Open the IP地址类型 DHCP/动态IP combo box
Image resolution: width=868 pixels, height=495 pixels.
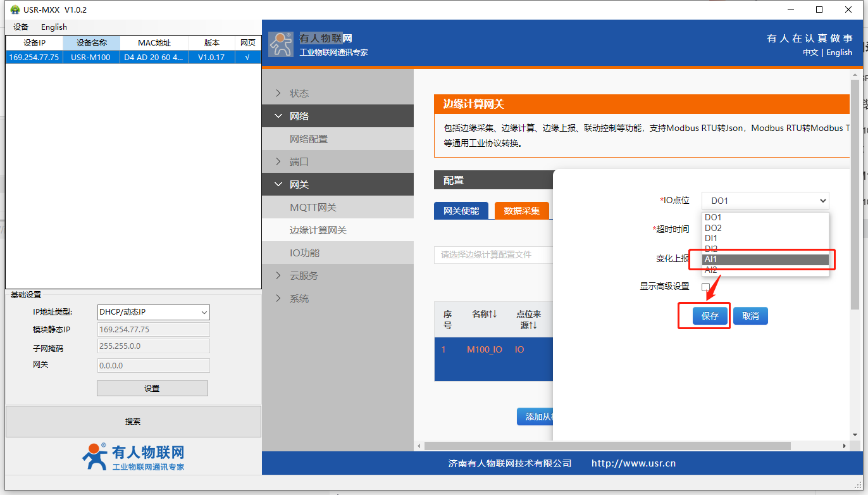click(x=153, y=312)
